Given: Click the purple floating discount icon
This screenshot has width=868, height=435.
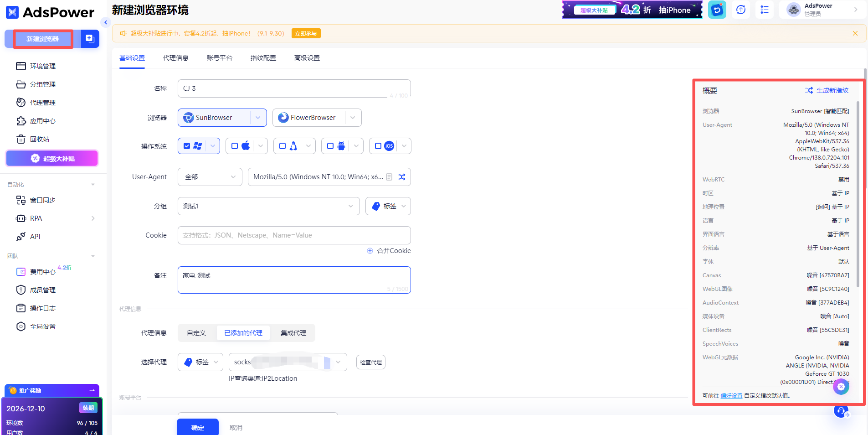Looking at the screenshot, I should coord(841,387).
